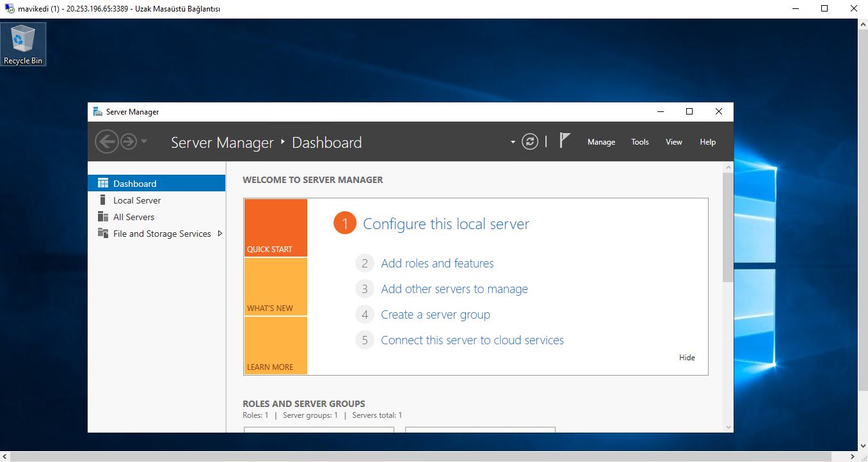This screenshot has width=868, height=462.
Task: Click the Local Server icon in sidebar
Action: (x=102, y=200)
